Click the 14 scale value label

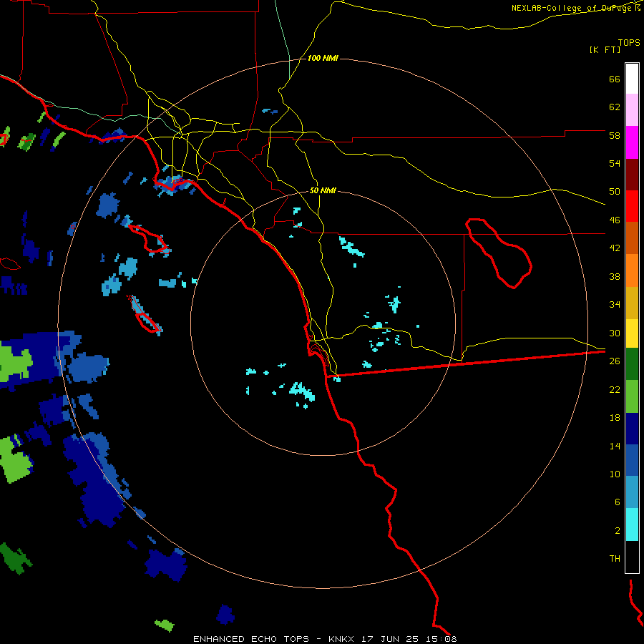pos(615,446)
